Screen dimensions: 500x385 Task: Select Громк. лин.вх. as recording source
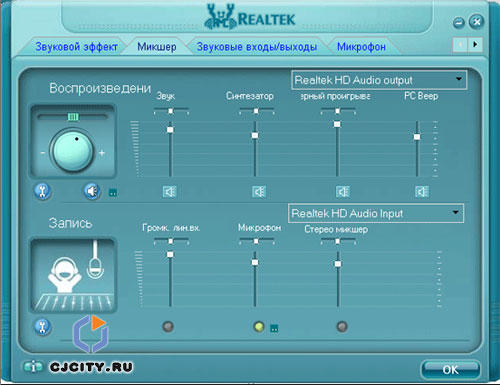pyautogui.click(x=168, y=327)
